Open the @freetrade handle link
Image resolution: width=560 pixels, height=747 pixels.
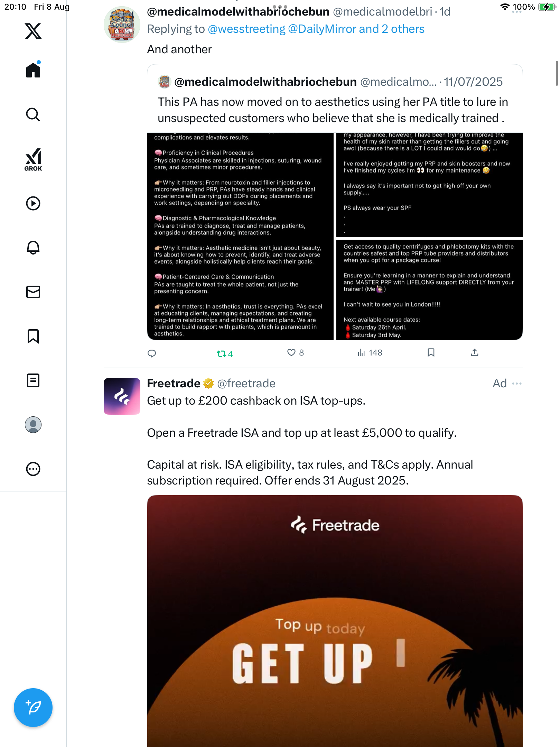[246, 384]
